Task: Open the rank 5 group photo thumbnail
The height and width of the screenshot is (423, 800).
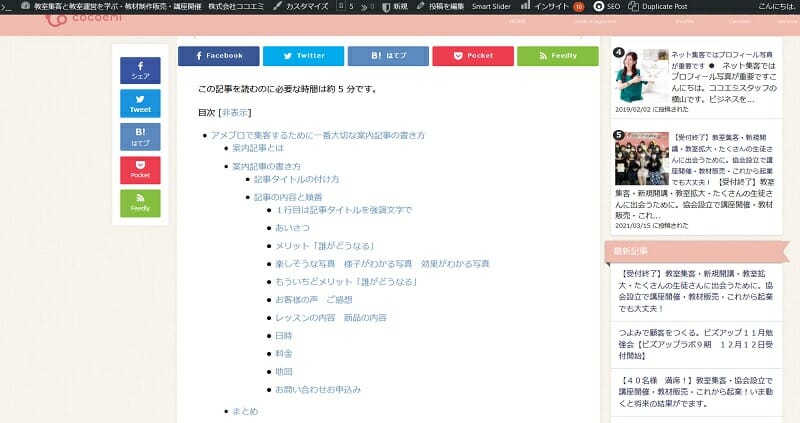Action: tap(642, 158)
